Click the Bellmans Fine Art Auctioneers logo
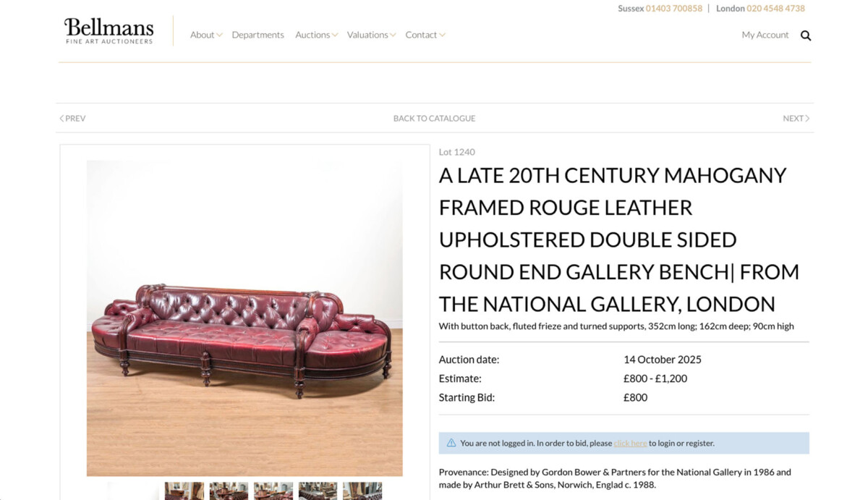 109,31
